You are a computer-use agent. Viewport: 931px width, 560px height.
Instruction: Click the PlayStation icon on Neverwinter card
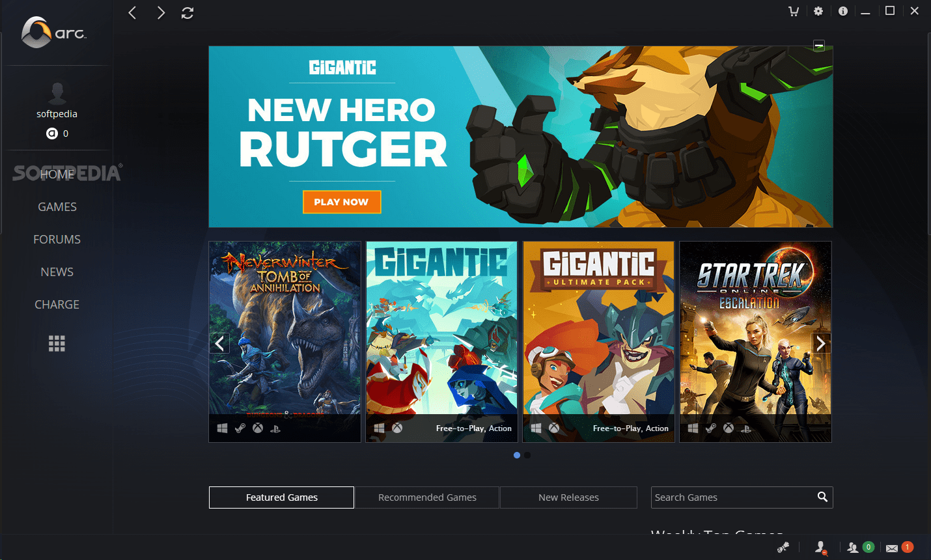point(275,428)
